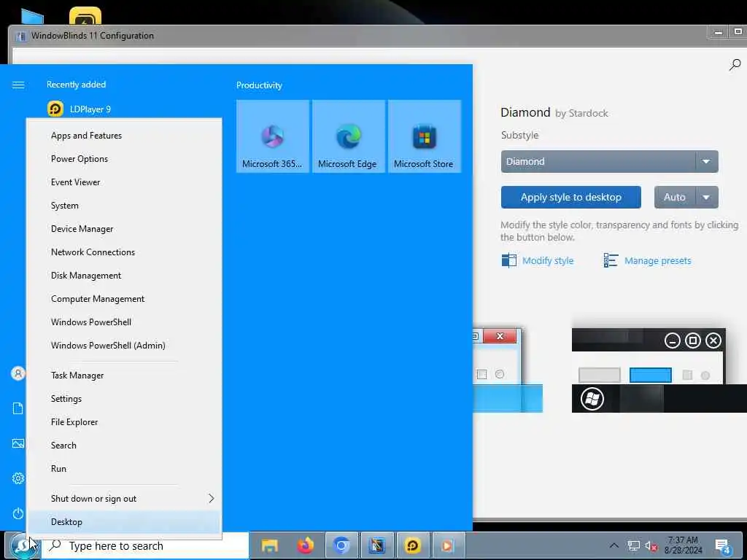Viewport: 747px width, 560px height.
Task: Click the Start button orb
Action: [24, 545]
